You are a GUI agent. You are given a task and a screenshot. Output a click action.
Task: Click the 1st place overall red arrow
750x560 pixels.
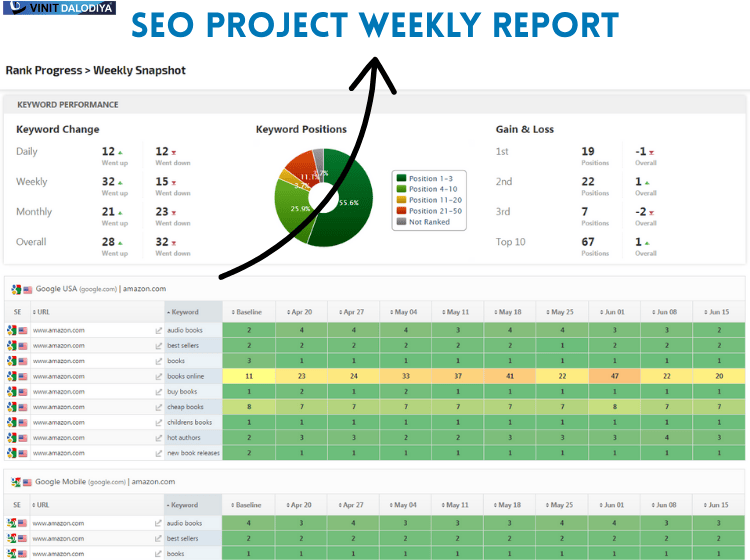(x=651, y=153)
